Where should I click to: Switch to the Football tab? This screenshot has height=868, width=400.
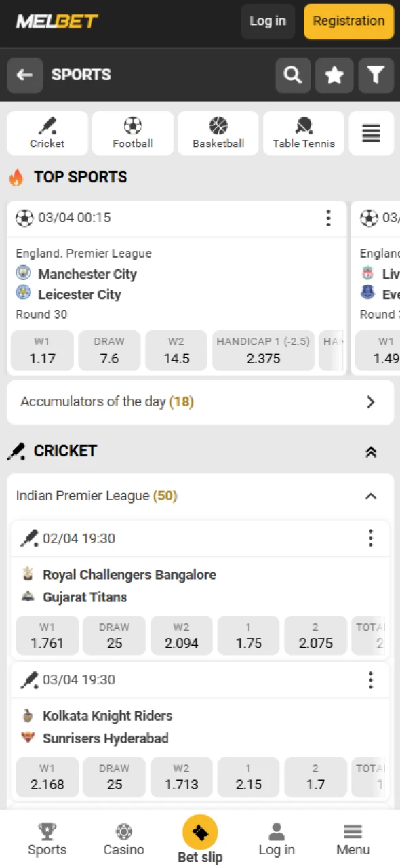132,132
